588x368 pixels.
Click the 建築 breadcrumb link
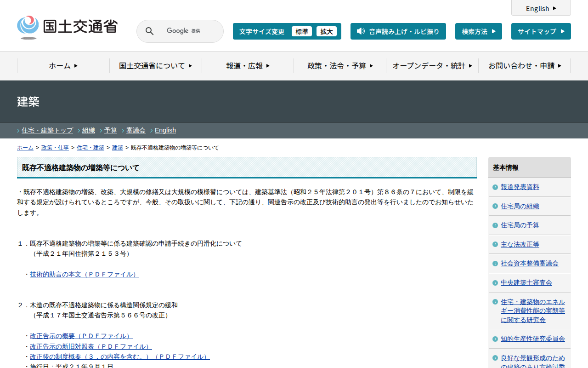118,148
